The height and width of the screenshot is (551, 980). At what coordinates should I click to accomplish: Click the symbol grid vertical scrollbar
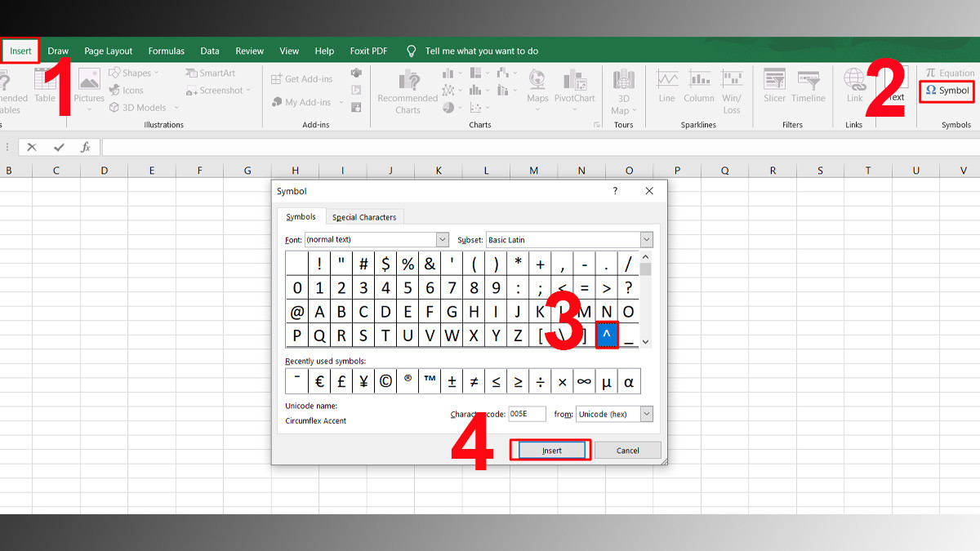tap(645, 299)
